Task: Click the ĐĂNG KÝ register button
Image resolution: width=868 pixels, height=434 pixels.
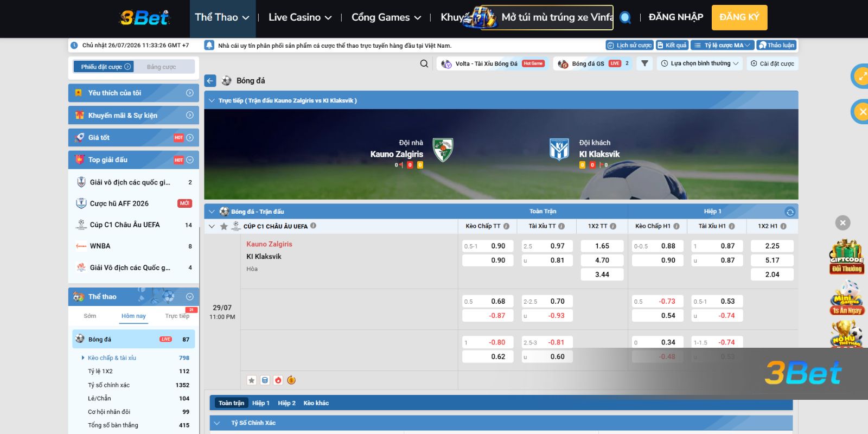Action: [739, 17]
